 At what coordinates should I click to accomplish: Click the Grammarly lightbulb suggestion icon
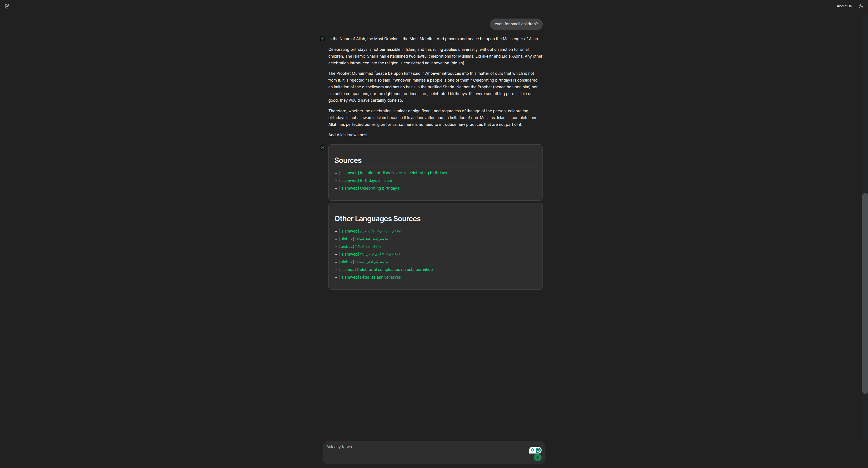(532, 450)
